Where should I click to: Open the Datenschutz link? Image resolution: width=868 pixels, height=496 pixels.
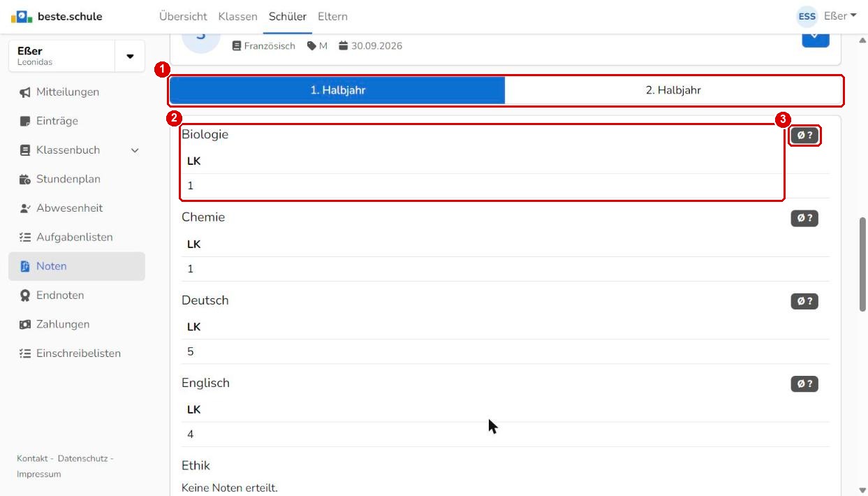point(82,458)
